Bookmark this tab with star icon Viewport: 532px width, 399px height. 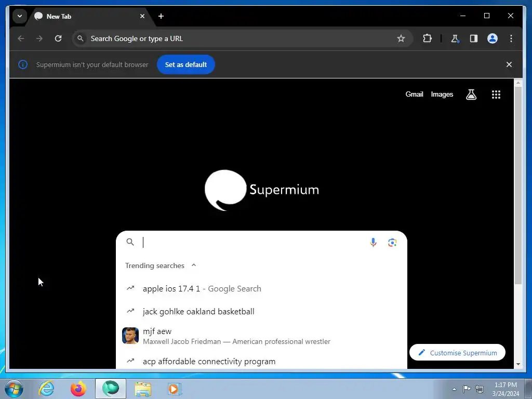click(401, 38)
